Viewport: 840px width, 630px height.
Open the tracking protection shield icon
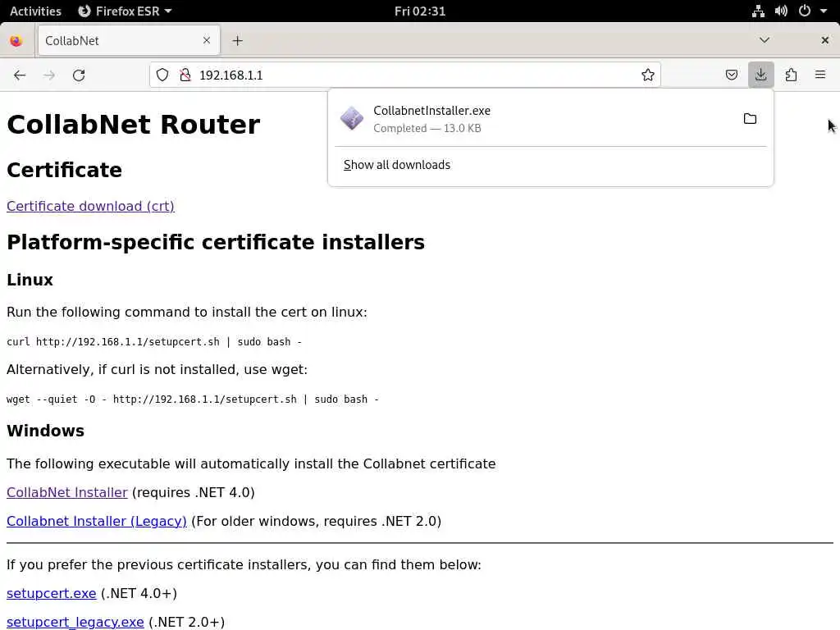162,75
